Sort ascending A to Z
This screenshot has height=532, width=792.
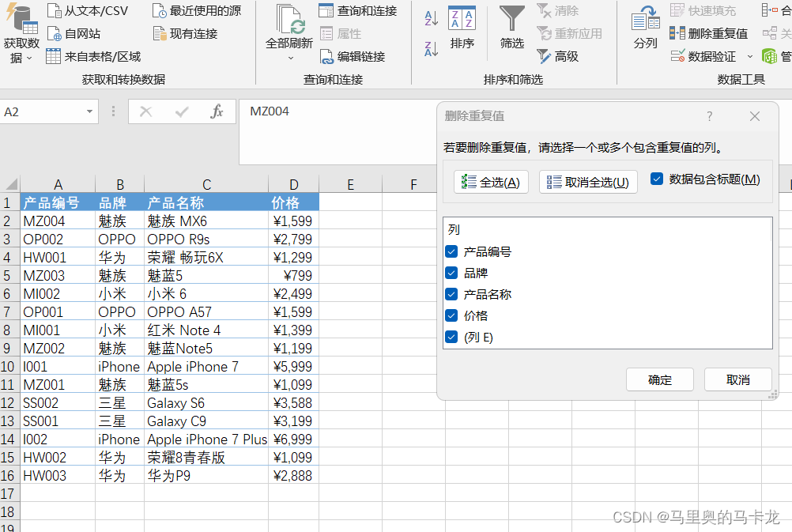(x=431, y=18)
